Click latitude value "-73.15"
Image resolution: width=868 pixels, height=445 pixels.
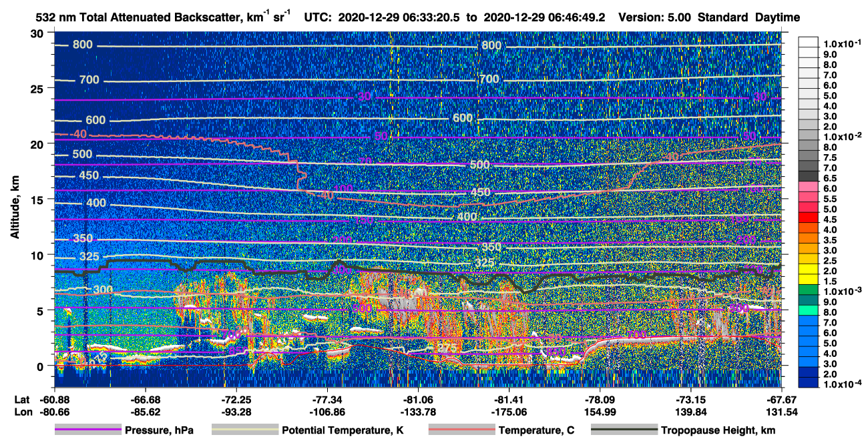(x=691, y=400)
